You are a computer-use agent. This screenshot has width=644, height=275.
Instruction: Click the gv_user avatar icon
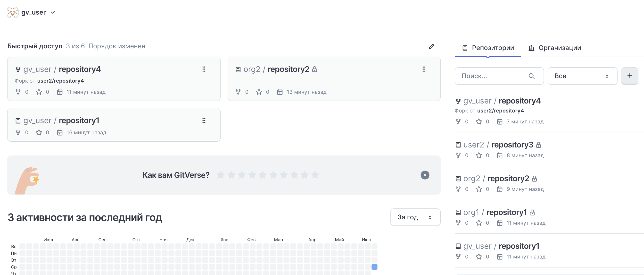pyautogui.click(x=13, y=12)
